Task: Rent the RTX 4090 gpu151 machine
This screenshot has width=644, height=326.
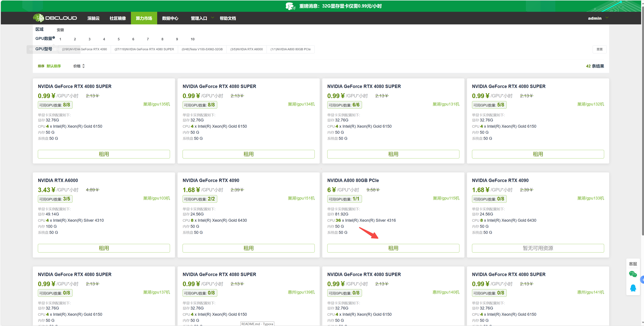Action: pos(249,248)
